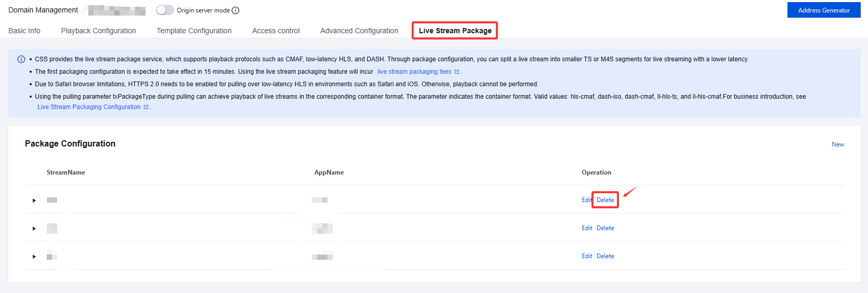
Task: Go to the Access control tab
Action: coord(276,31)
